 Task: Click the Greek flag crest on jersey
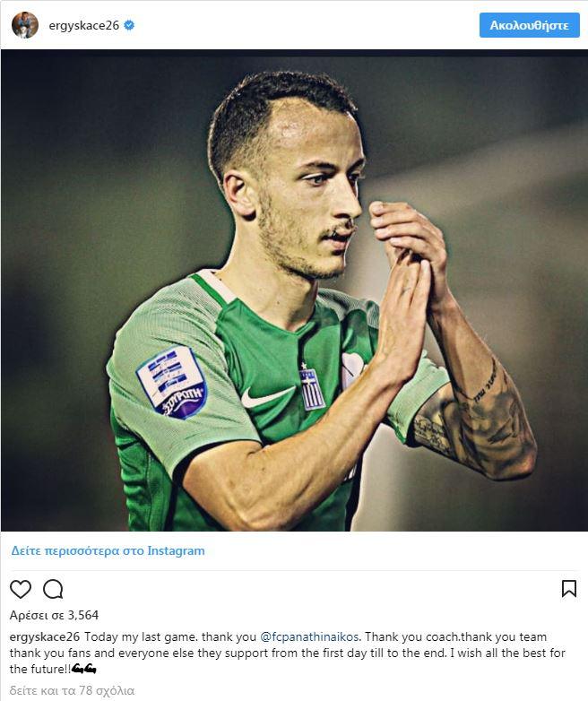coord(313,387)
